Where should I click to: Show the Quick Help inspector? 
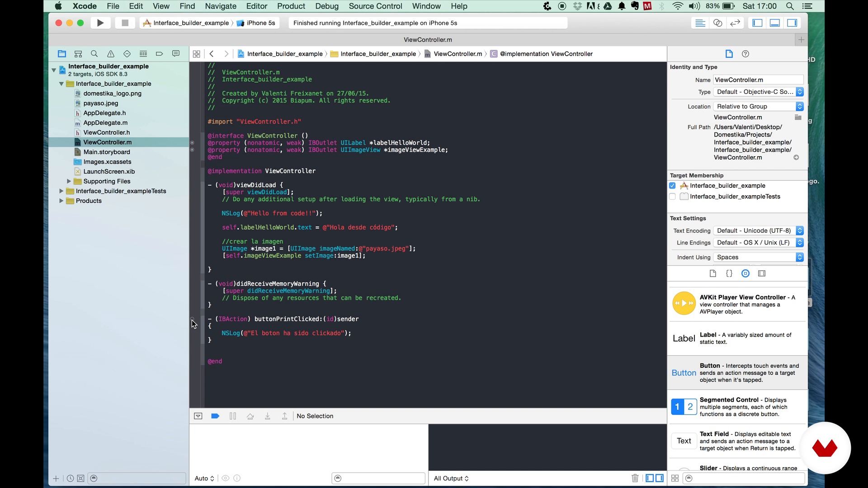(745, 54)
